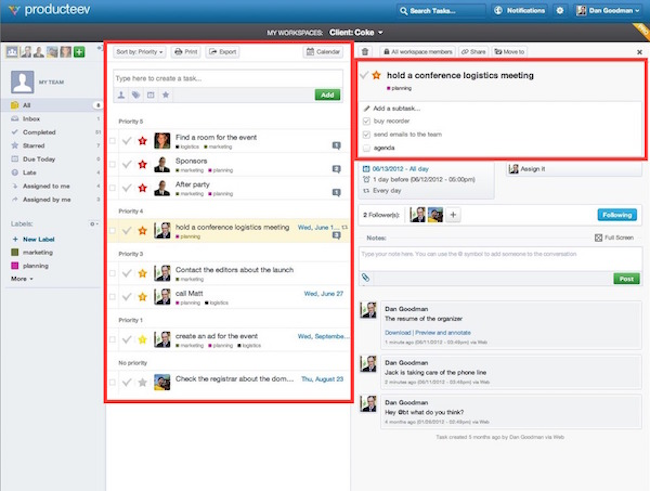Star the 'Find a room for the event' task

pos(142,140)
